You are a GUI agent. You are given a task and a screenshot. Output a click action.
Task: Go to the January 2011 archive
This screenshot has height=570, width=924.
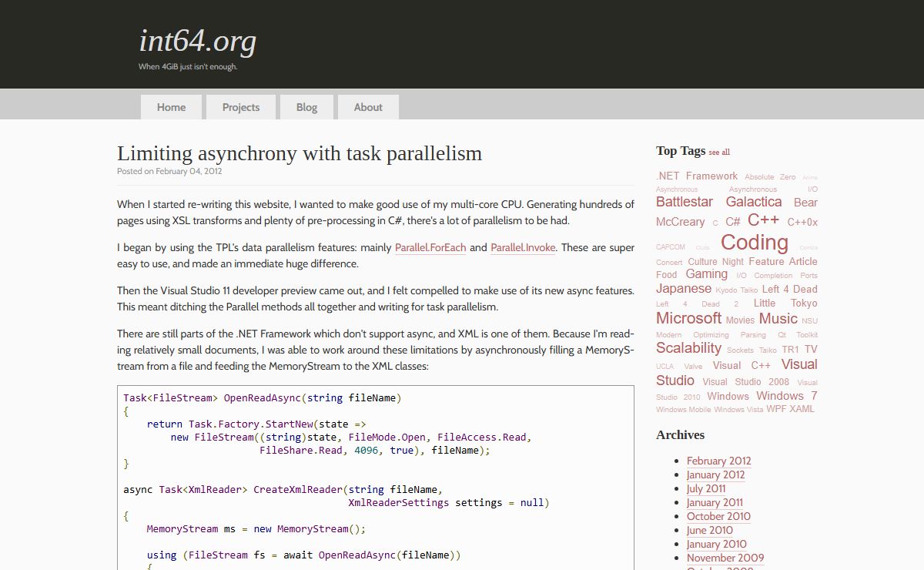(x=715, y=502)
